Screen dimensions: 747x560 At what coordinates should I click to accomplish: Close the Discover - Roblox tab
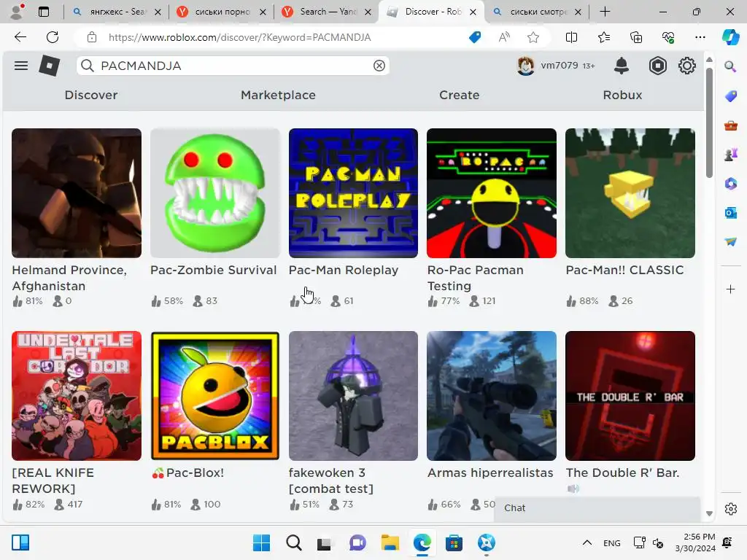click(473, 12)
